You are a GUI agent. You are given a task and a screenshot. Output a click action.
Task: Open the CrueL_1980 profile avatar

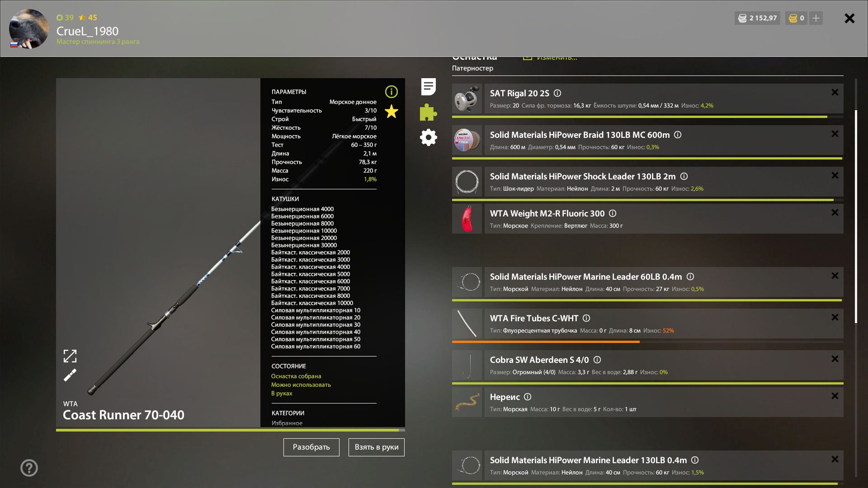click(29, 29)
